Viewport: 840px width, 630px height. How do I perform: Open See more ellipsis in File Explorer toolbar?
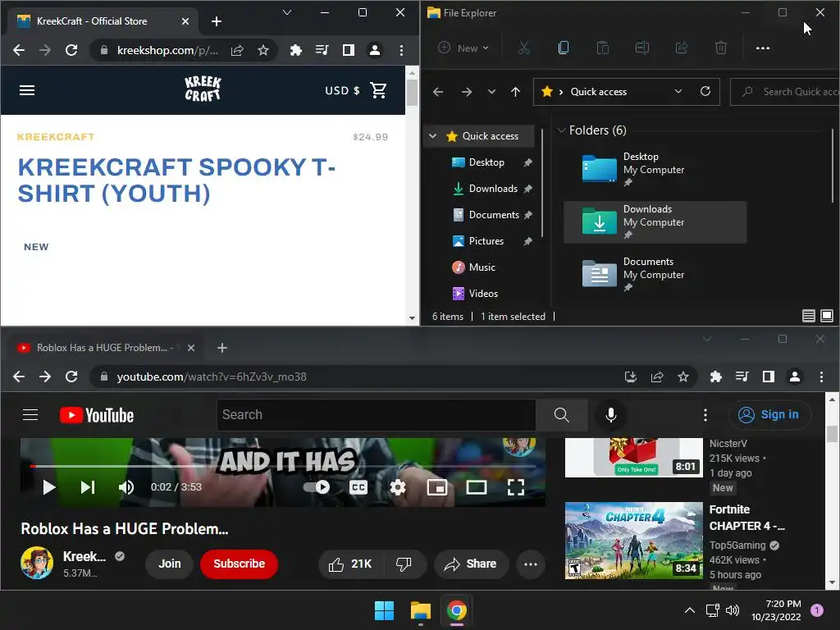762,48
